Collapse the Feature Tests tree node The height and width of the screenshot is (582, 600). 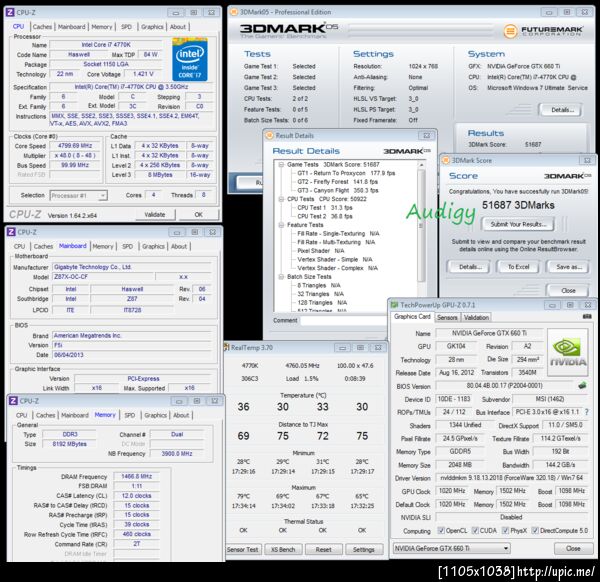click(281, 225)
